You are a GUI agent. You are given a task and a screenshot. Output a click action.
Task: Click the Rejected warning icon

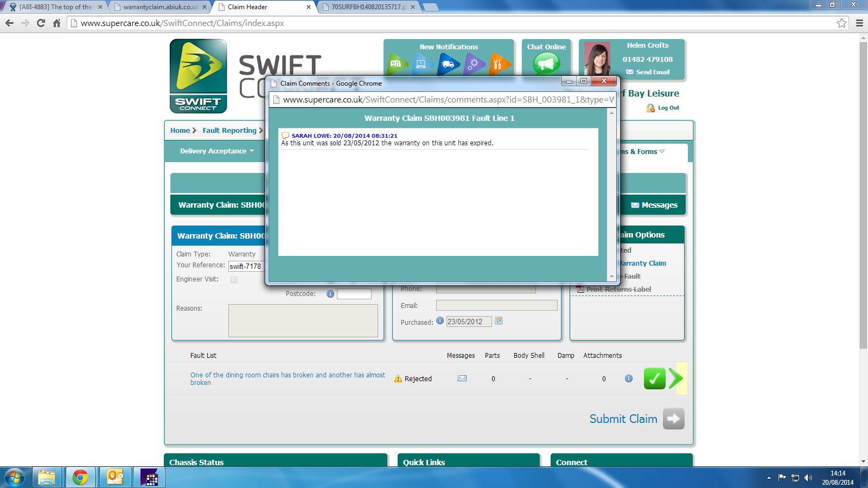[398, 379]
